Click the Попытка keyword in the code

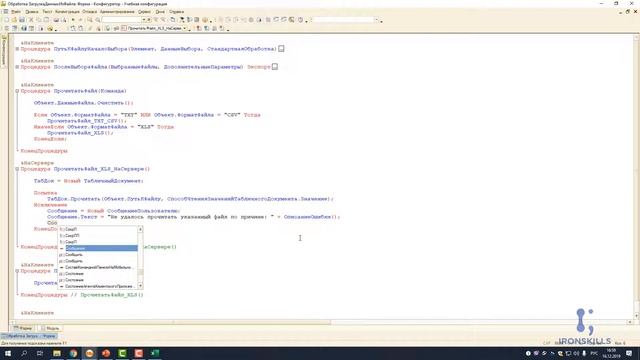pyautogui.click(x=45, y=193)
